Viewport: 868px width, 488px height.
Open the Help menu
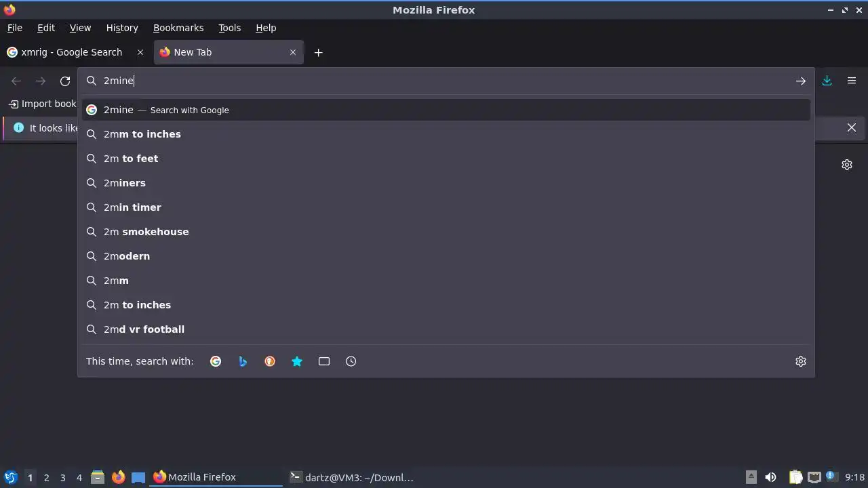266,28
